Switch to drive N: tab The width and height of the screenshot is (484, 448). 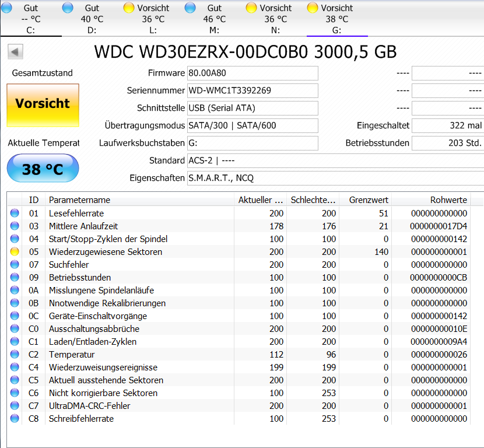275,19
